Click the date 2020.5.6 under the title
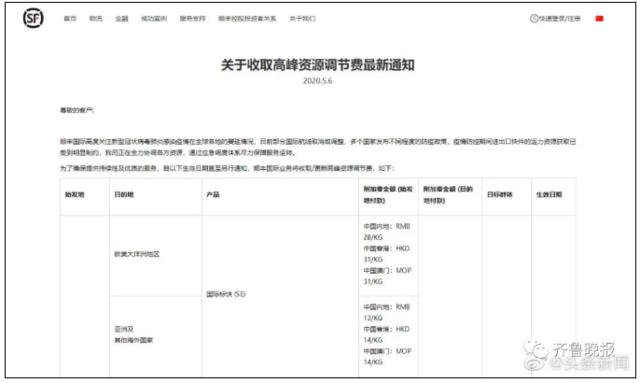Image resolution: width=640 pixels, height=383 pixels. [318, 81]
